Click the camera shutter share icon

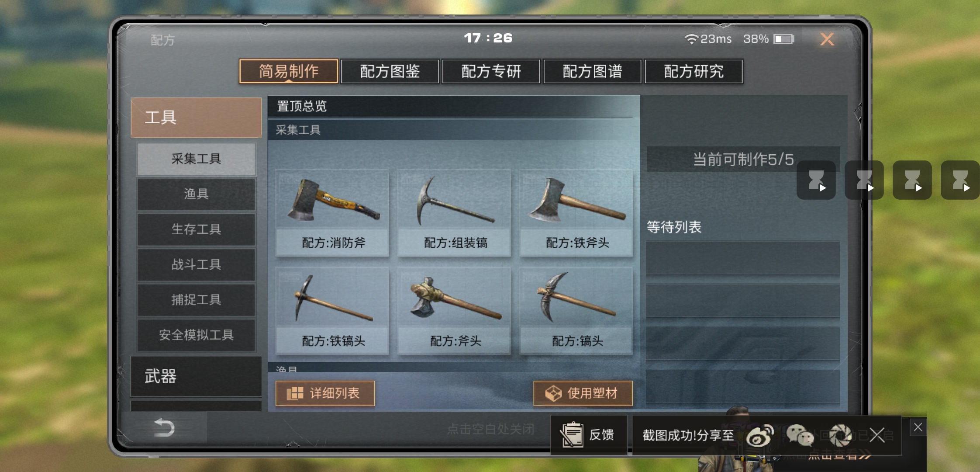tap(841, 435)
